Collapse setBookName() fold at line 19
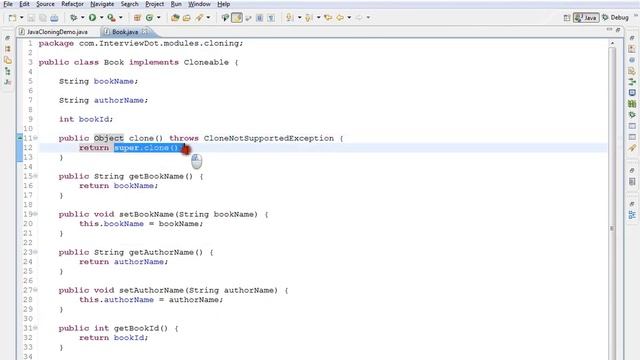 tap(36, 214)
